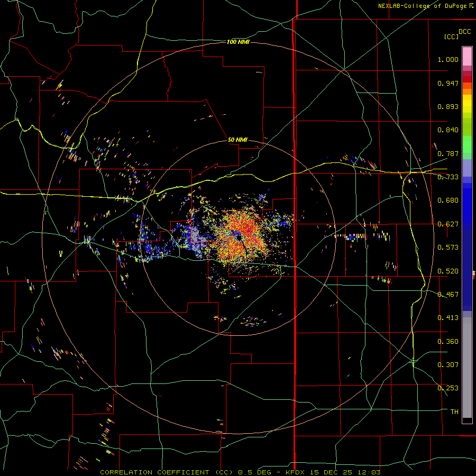Select the 0.893 legend value
Viewport: 476px width, 476px height.
[448, 106]
